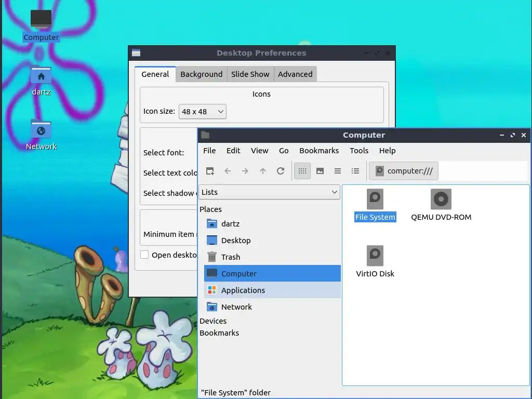532x399 pixels.
Task: Open the Help menu
Action: pos(388,151)
